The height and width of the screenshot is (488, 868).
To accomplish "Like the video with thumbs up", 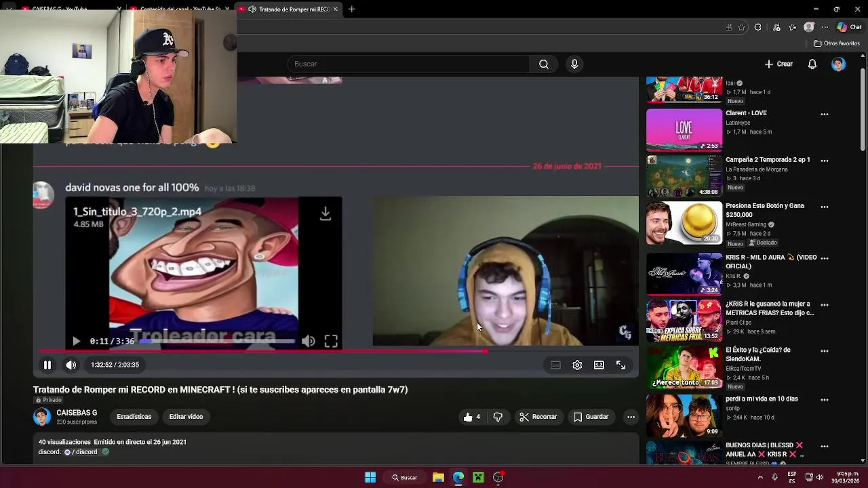I will 472,417.
